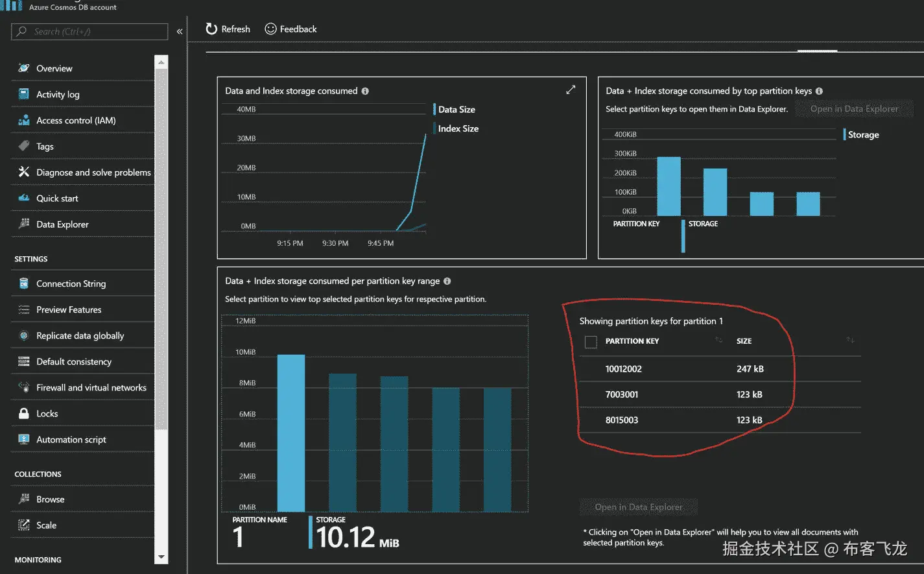Click the Index Size legend swatch
The width and height of the screenshot is (924, 574).
434,128
